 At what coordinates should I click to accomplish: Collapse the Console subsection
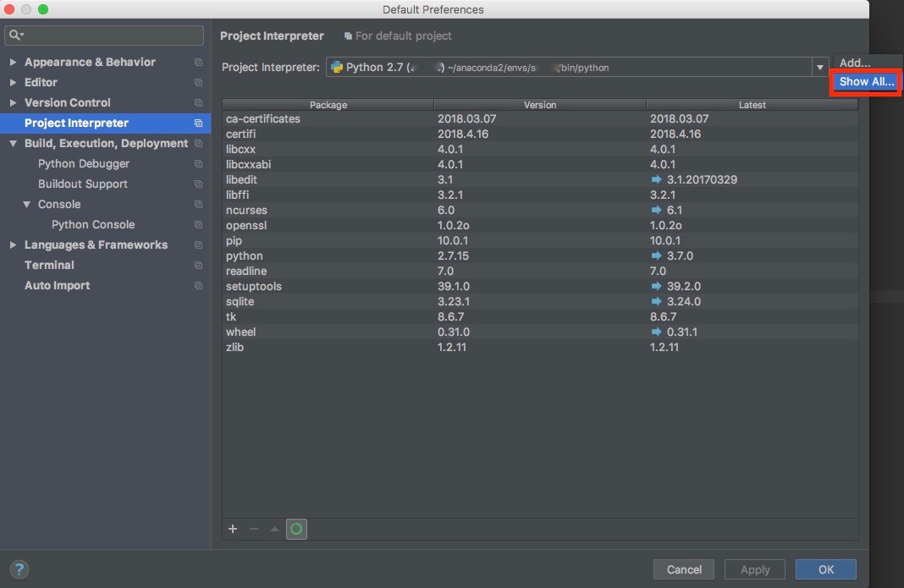pyautogui.click(x=26, y=204)
